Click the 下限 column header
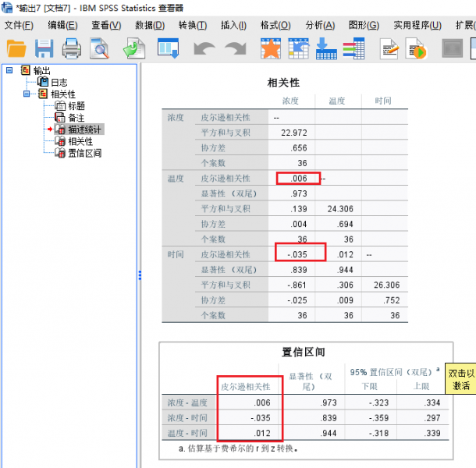Screen dimensions: 476x468 pyautogui.click(x=369, y=386)
